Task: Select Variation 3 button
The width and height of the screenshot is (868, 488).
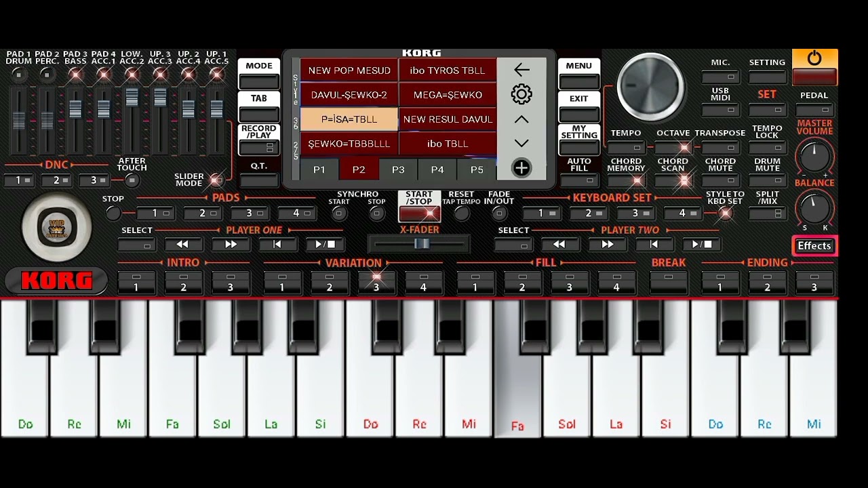Action: click(x=376, y=283)
